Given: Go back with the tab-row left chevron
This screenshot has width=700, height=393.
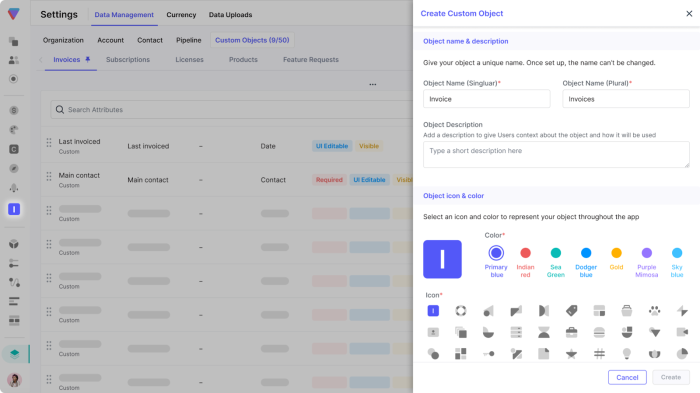Looking at the screenshot, I should pos(41,60).
